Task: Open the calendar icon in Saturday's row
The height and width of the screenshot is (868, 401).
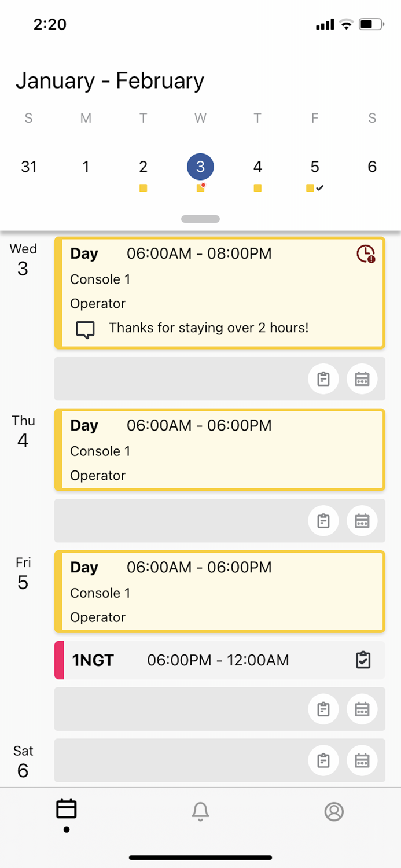Action: (x=362, y=760)
